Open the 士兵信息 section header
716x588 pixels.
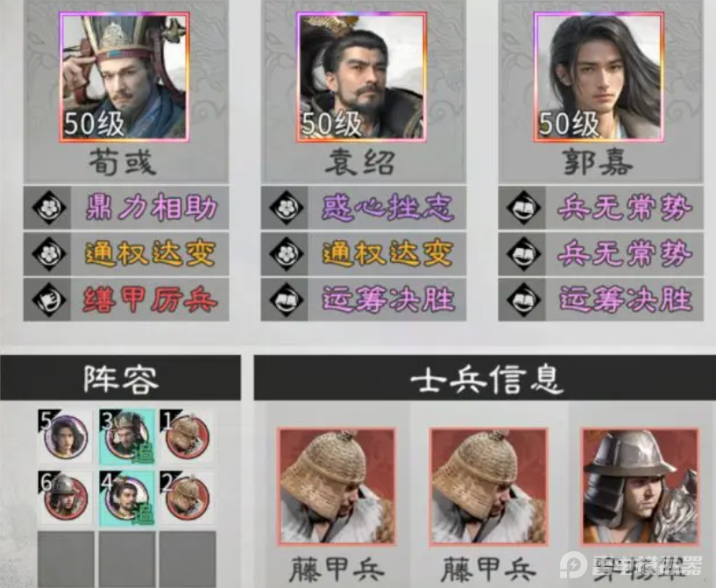[485, 378]
